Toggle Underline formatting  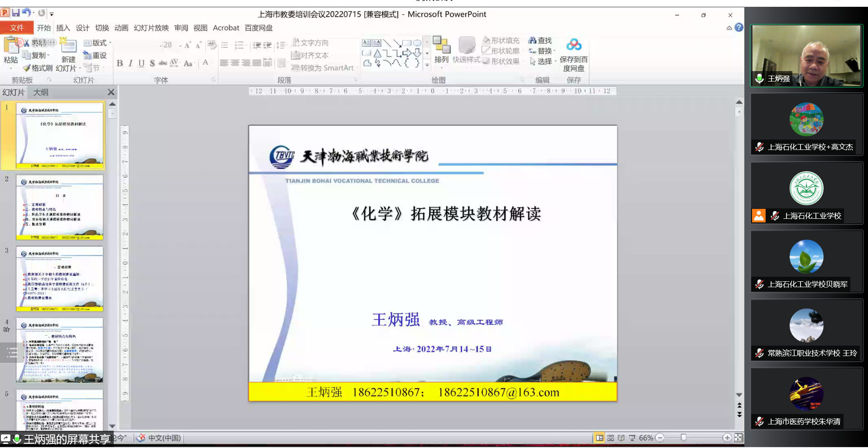(141, 63)
